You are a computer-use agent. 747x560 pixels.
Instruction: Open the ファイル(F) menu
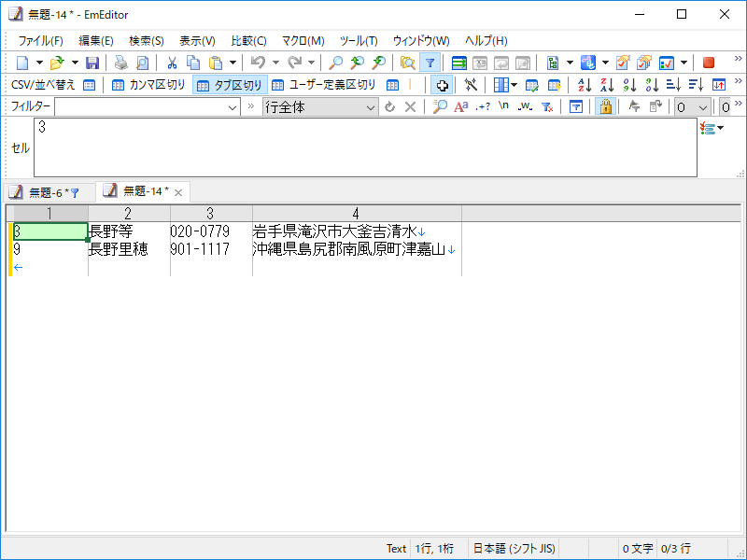coord(40,41)
